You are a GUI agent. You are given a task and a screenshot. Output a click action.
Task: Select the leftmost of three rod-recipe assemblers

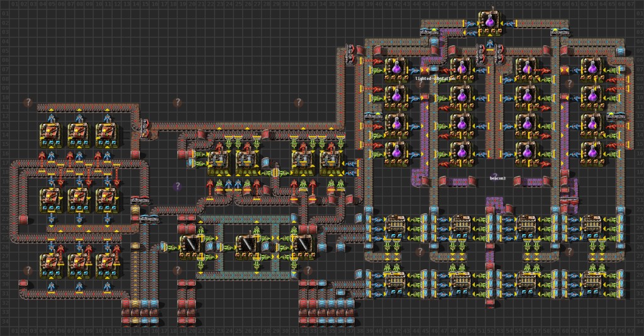pos(191,247)
